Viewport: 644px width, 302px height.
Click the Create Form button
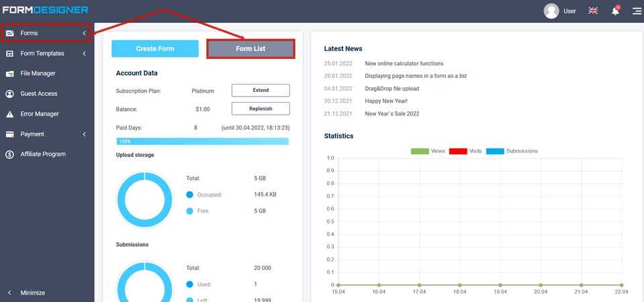(155, 49)
